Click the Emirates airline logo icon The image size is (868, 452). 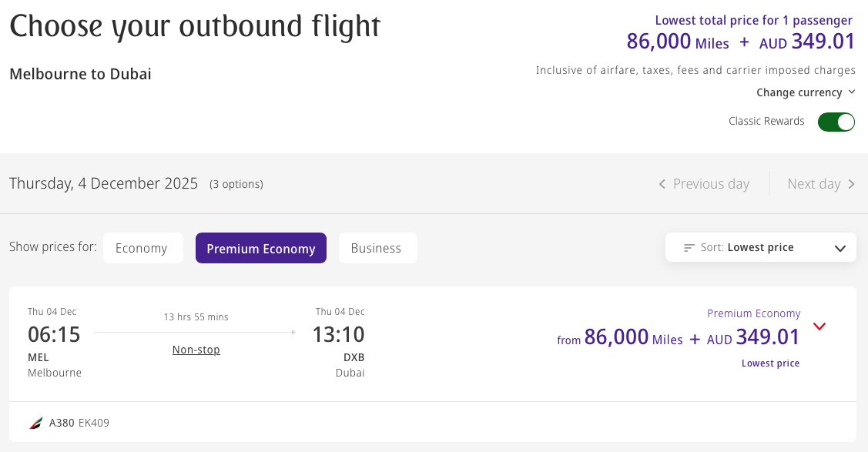click(x=35, y=423)
